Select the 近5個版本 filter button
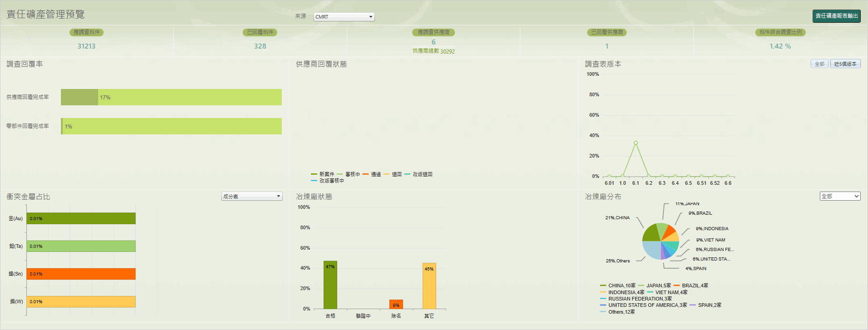 click(x=845, y=64)
